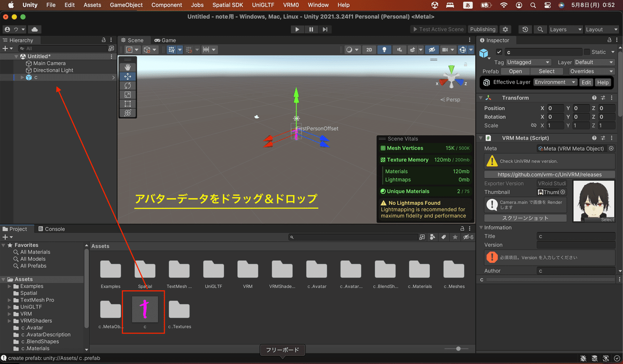Click the Version input field
The height and width of the screenshot is (364, 623).
(x=576, y=245)
